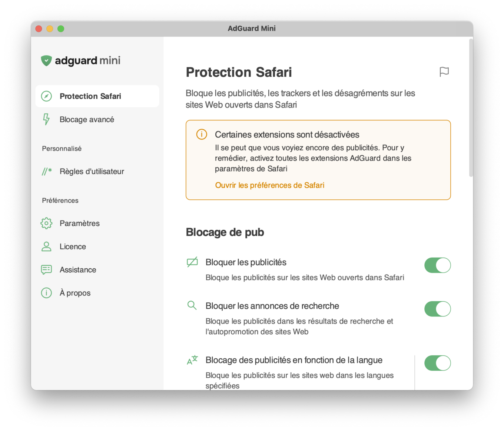Click the À propos info icon
The height and width of the screenshot is (431, 504).
pyautogui.click(x=46, y=293)
